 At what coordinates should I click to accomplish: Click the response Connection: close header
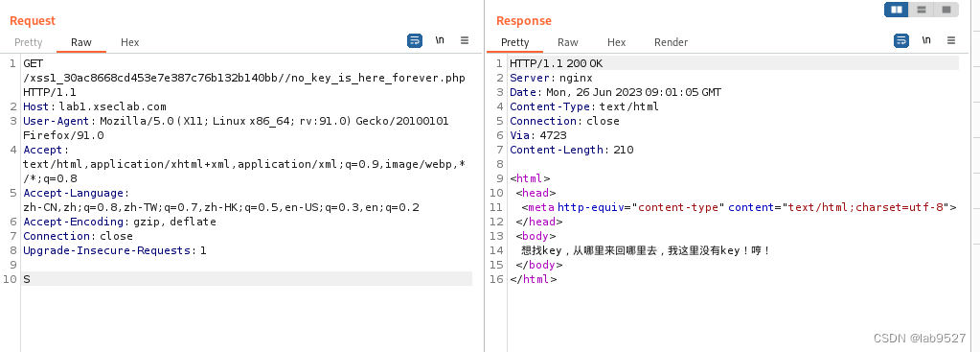click(x=564, y=121)
